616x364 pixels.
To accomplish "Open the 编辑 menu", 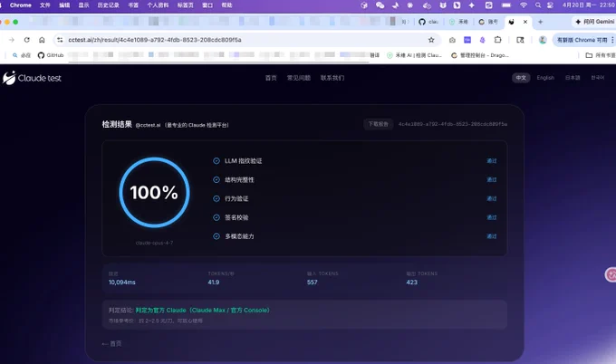I will click(x=64, y=5).
